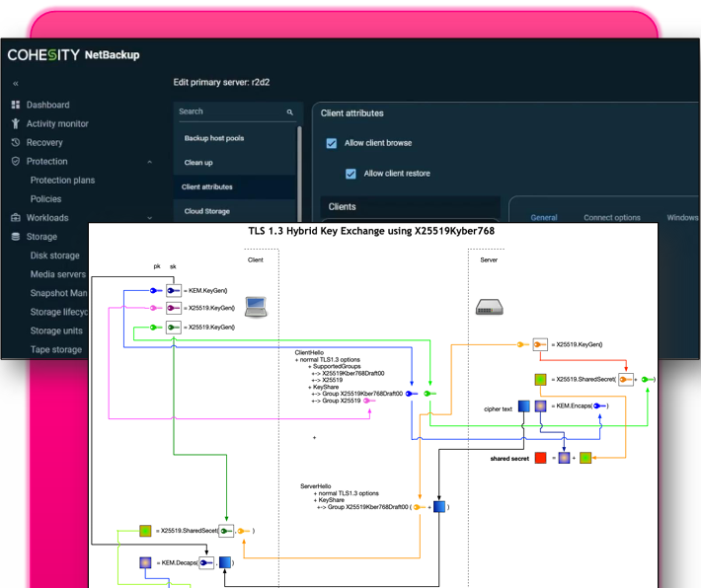Click the KEM.Encaps text in diagram
This screenshot has width=701, height=588.
(574, 405)
